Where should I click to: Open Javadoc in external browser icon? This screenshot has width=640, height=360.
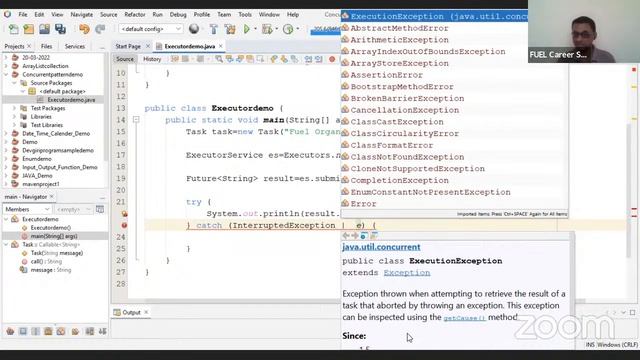[x=364, y=236]
